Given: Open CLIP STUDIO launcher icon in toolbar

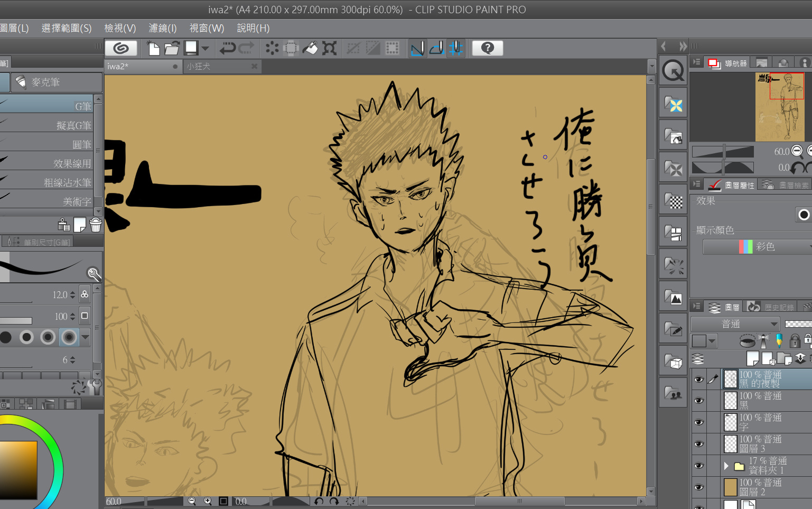Looking at the screenshot, I should pos(121,49).
